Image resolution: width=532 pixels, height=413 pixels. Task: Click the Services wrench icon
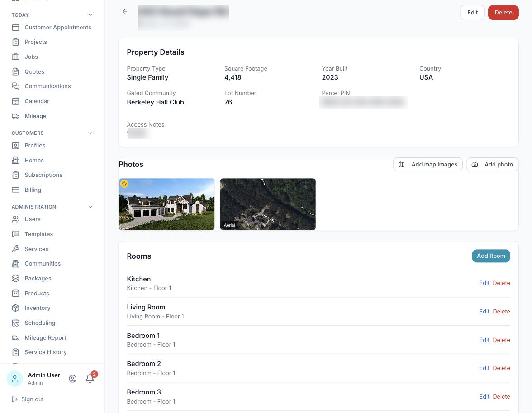15,249
